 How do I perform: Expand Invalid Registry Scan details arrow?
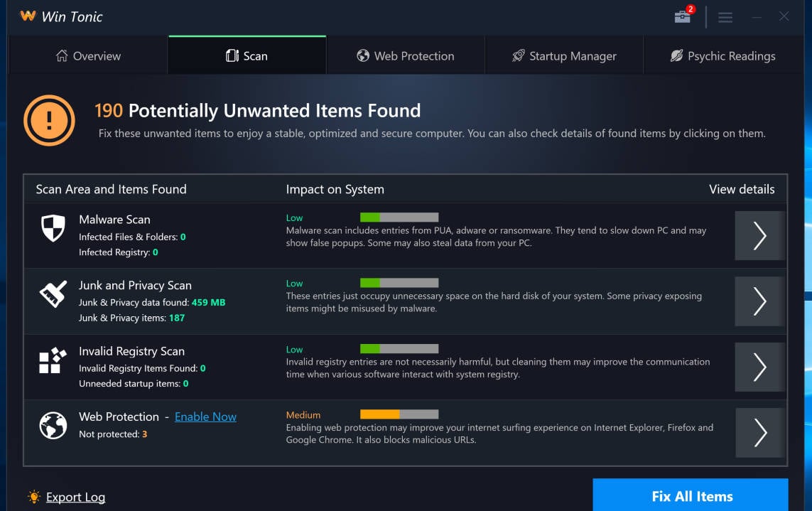click(759, 367)
